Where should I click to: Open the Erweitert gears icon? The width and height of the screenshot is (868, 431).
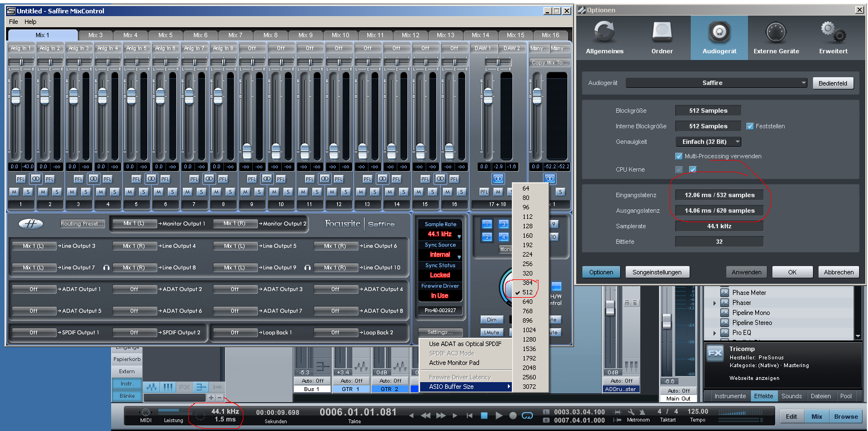833,33
